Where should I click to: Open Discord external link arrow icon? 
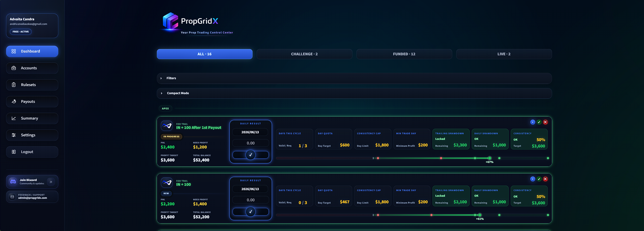point(51,182)
